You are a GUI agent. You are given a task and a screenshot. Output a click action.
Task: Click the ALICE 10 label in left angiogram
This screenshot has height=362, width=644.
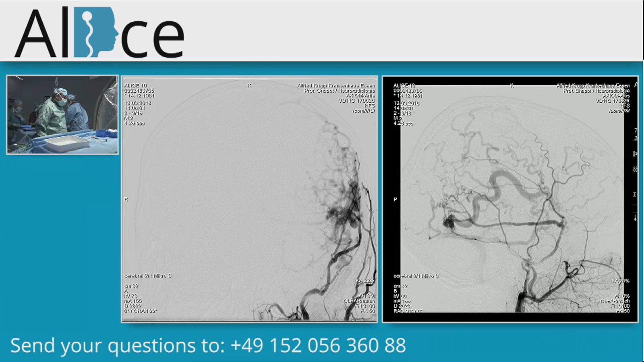pos(135,85)
